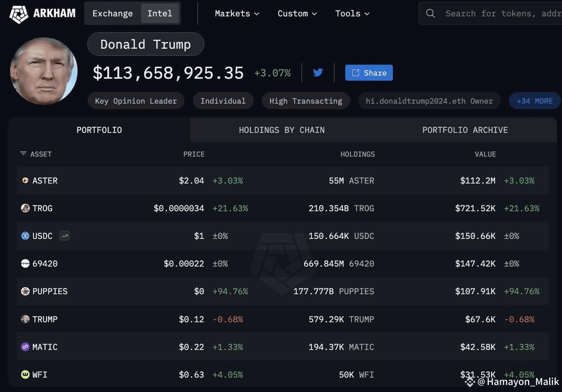
Task: Expand the Custom dropdown menu
Action: click(x=297, y=13)
